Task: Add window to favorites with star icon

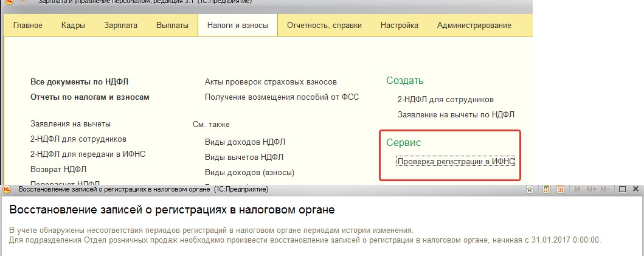Action: pyautogui.click(x=530, y=190)
